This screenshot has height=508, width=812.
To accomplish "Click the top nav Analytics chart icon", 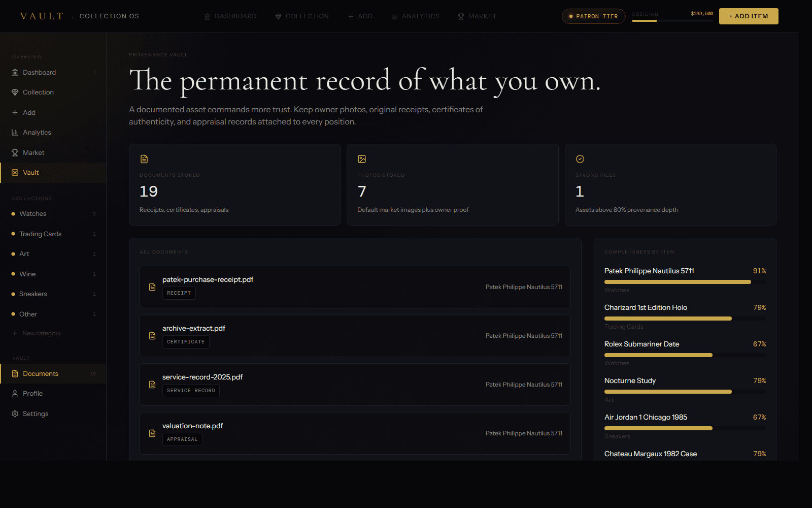I will tap(394, 17).
